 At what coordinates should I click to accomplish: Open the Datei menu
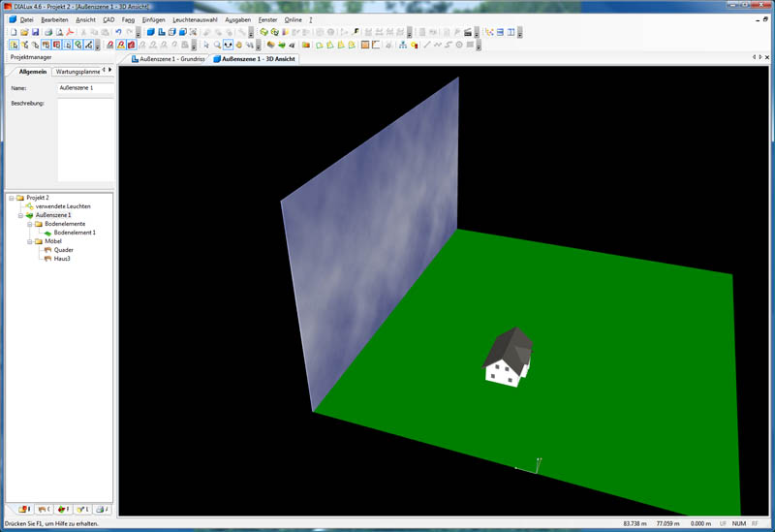tap(27, 19)
